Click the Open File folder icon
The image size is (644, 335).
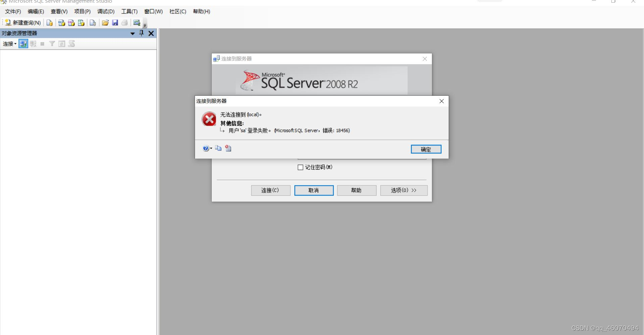[105, 23]
